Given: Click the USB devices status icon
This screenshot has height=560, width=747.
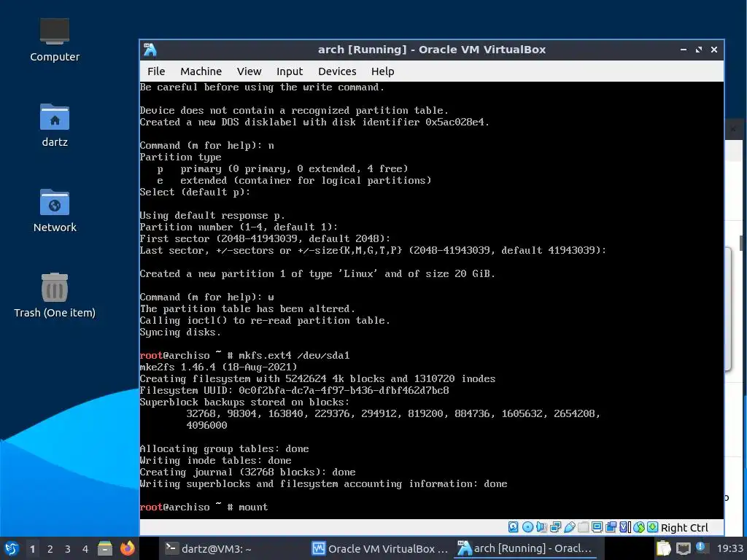Looking at the screenshot, I should [569, 527].
